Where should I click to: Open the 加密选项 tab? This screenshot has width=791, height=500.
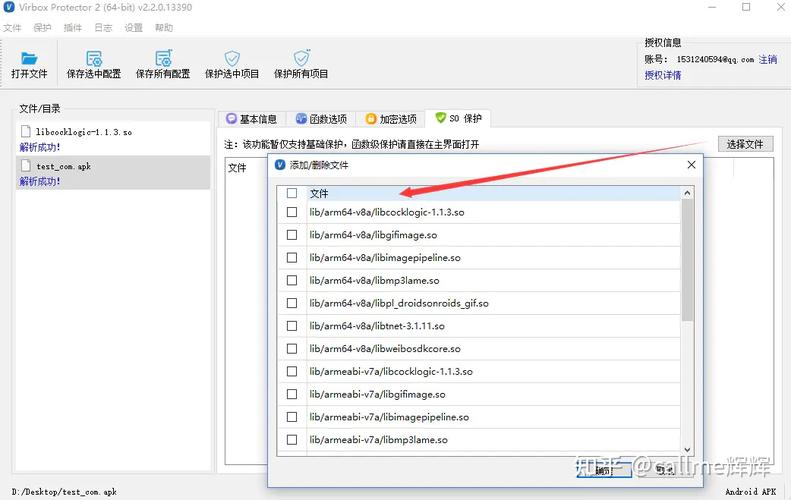click(x=390, y=119)
